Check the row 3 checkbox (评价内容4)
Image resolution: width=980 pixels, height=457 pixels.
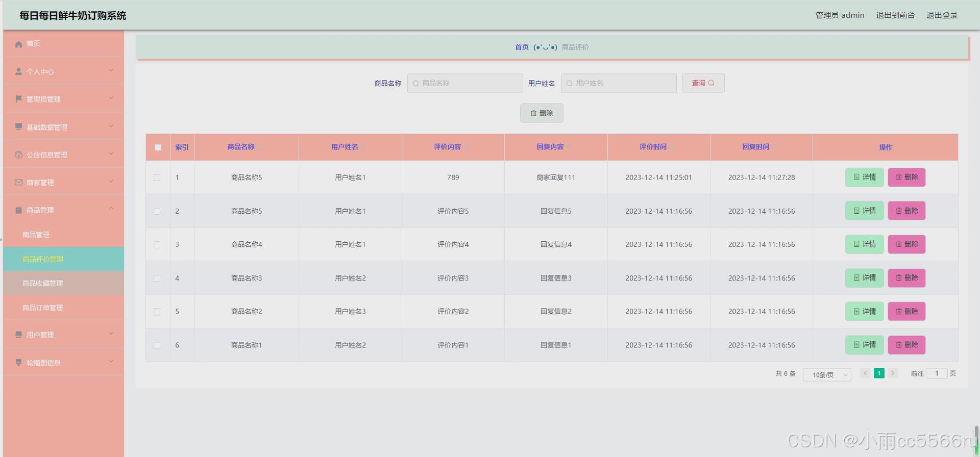coord(157,245)
